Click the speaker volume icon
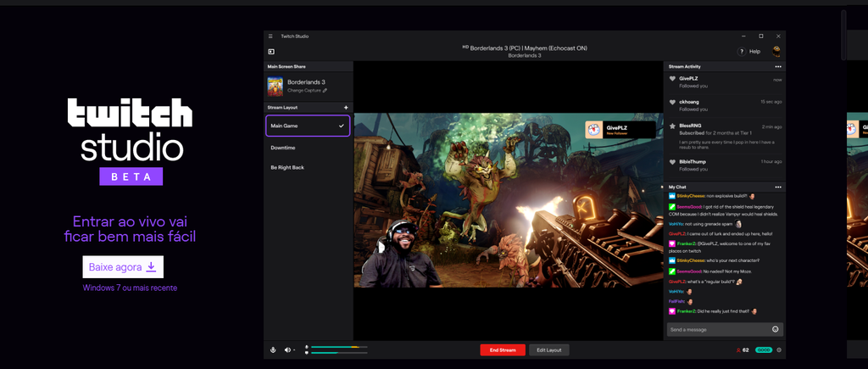This screenshot has height=369, width=868. point(287,350)
